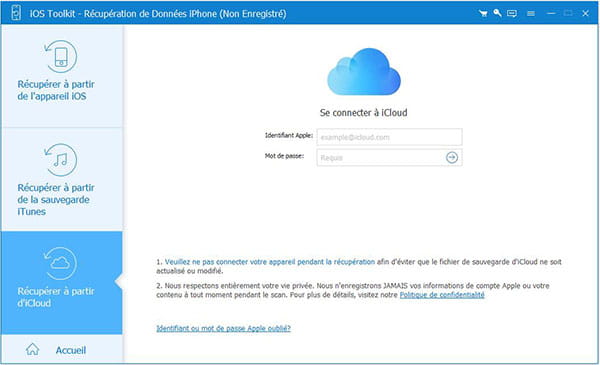Click the iOS Toolkit app logo icon
600x365 pixels.
tap(16, 13)
